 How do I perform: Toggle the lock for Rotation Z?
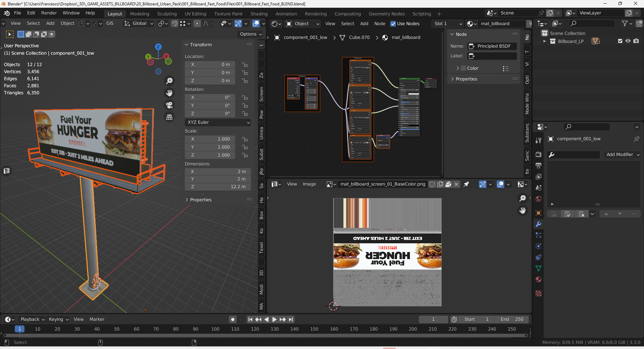245,114
